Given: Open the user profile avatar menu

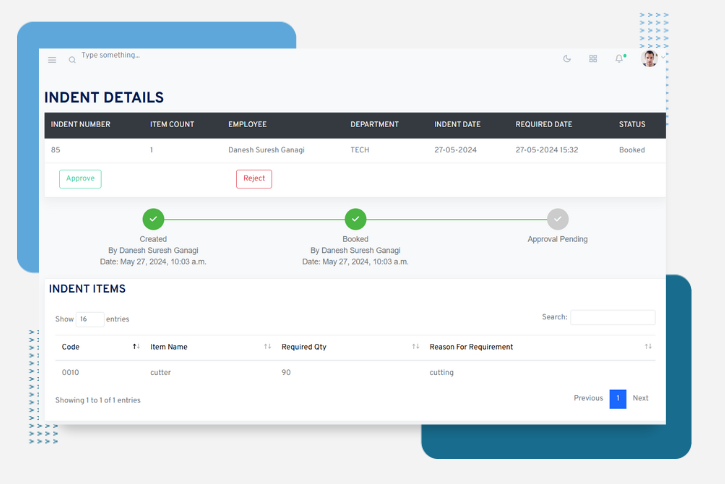Looking at the screenshot, I should pyautogui.click(x=650, y=59).
